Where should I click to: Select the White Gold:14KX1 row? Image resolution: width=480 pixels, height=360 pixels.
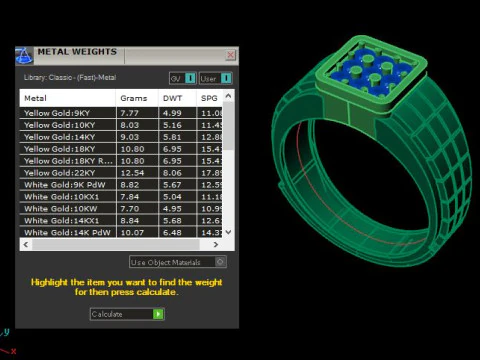121,221
